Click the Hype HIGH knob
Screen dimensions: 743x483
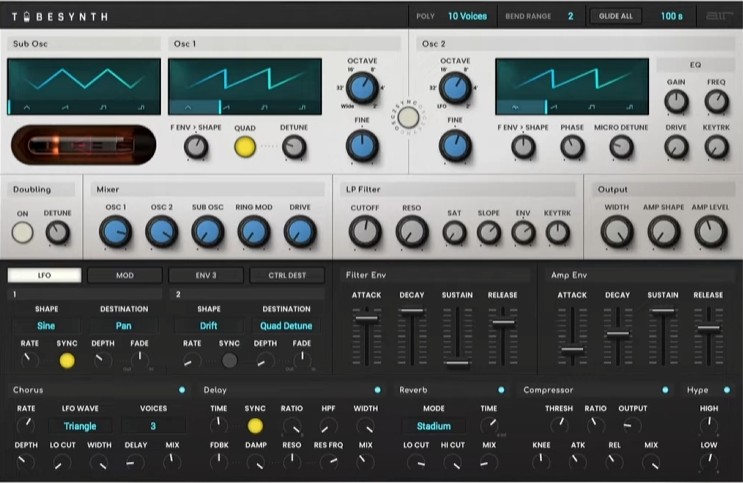pos(709,425)
